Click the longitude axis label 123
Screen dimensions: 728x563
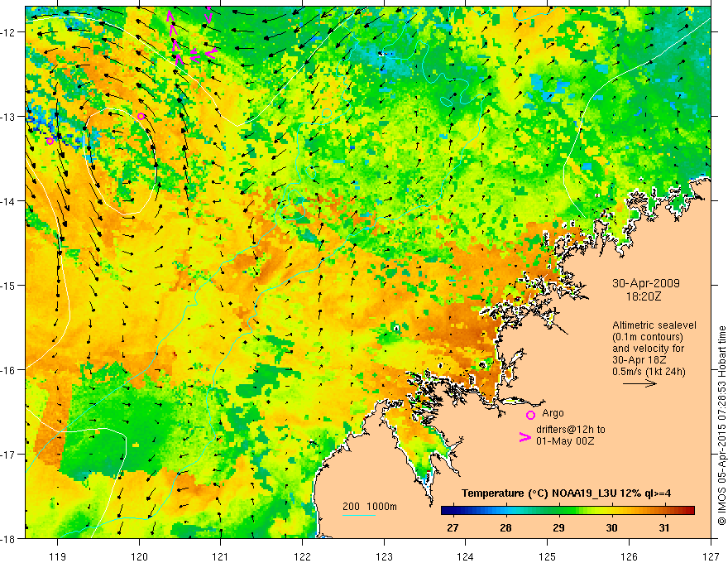[384, 556]
